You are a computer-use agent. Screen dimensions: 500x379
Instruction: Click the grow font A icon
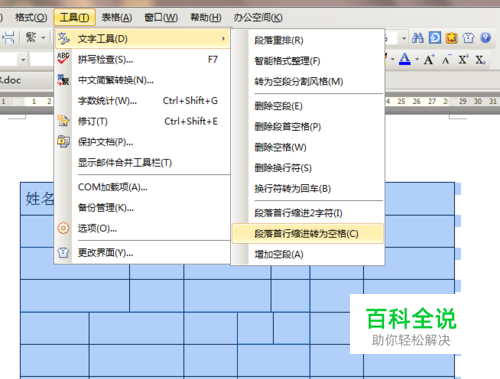429,59
